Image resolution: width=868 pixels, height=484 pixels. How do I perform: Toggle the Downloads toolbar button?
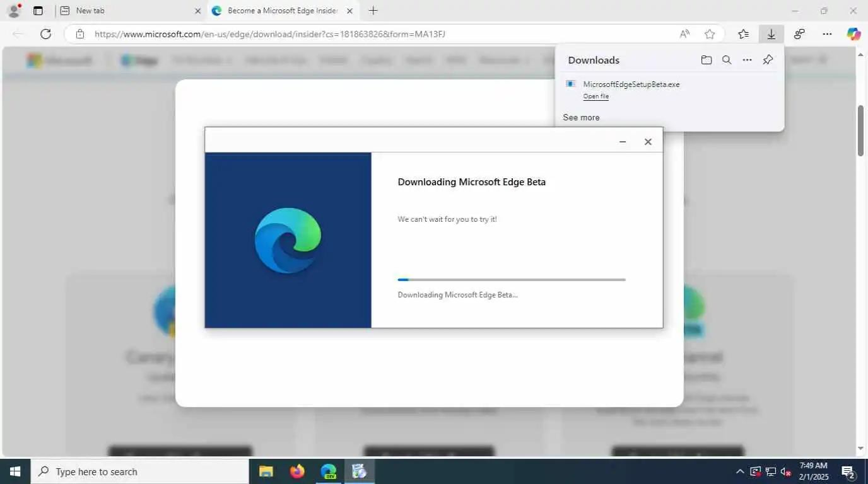[x=771, y=34]
